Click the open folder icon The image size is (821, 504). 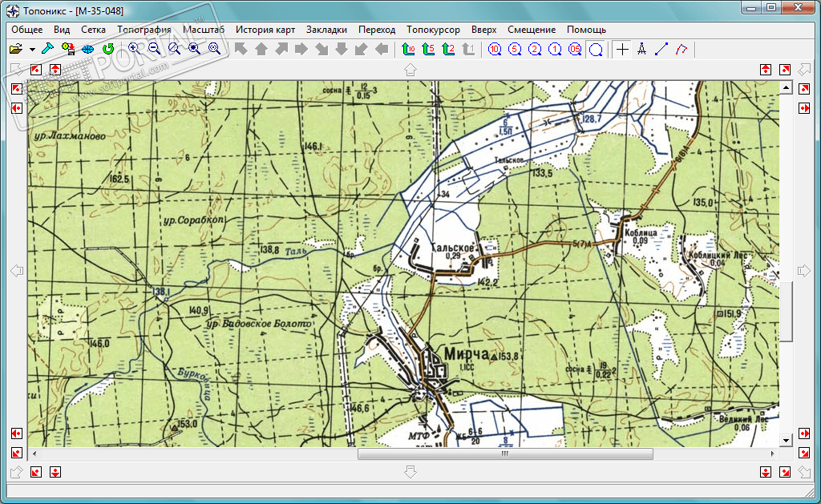pyautogui.click(x=15, y=50)
